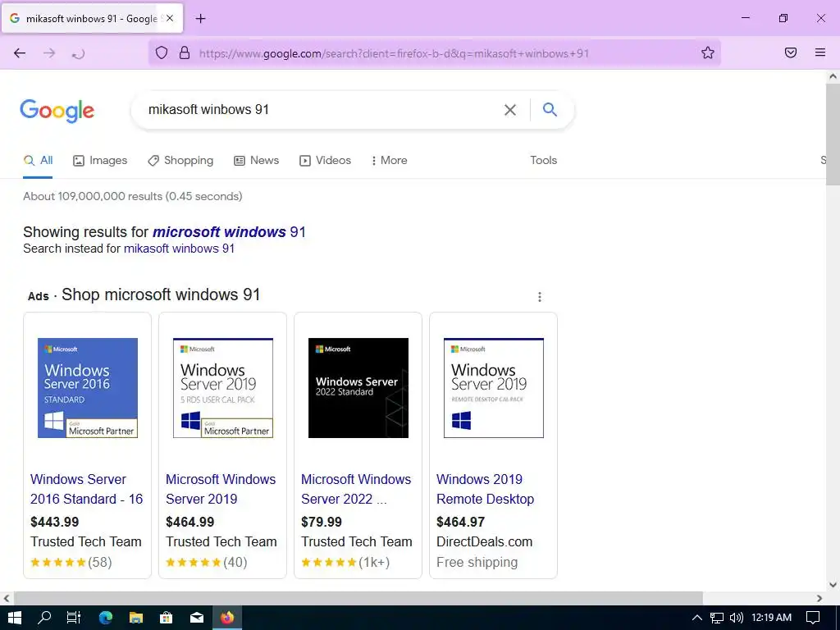Launch Microsoft Edge from the taskbar

click(106, 617)
